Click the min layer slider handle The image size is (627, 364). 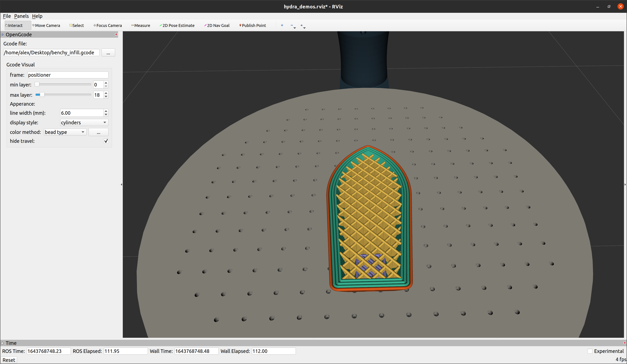[x=37, y=85]
